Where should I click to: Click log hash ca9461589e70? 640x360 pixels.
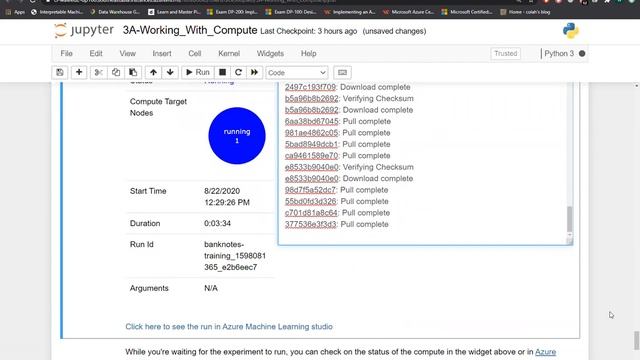point(311,156)
